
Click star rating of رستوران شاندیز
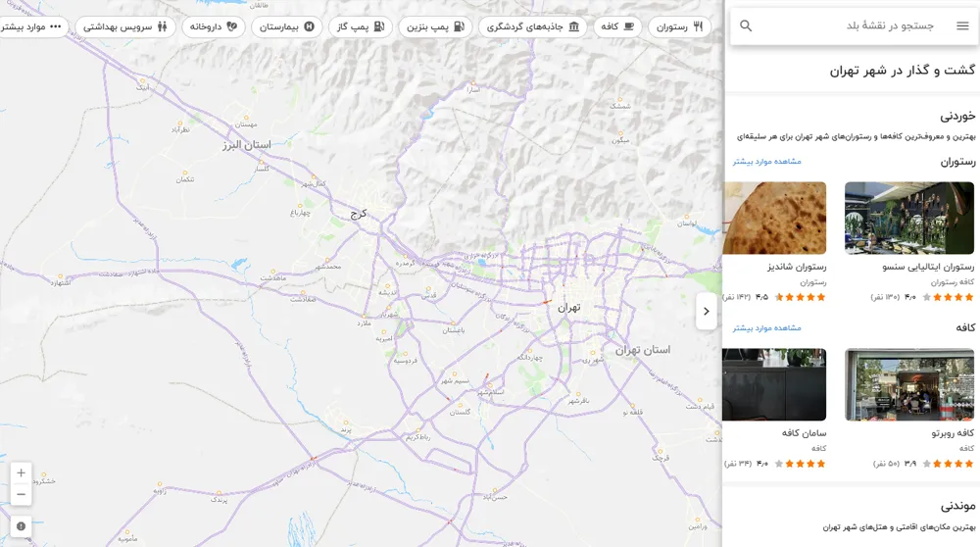click(800, 297)
